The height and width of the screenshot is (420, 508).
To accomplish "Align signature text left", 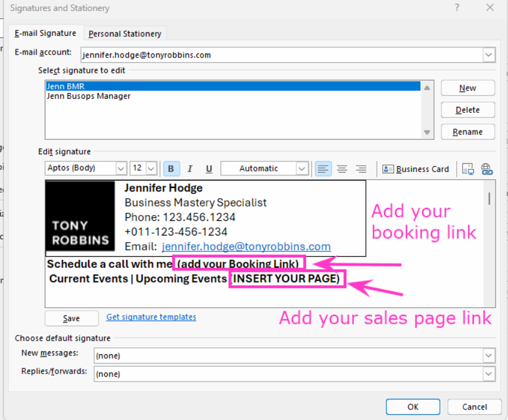I will click(323, 169).
